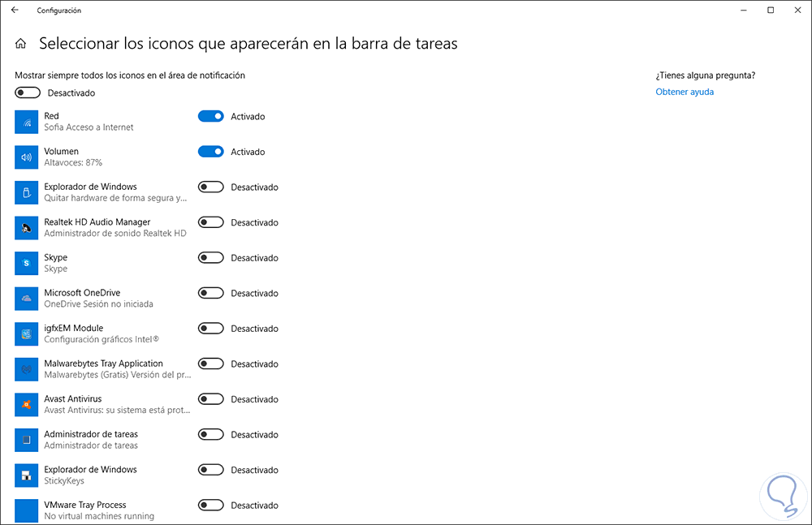The height and width of the screenshot is (525, 812).
Task: Disable the Volumen icon toggle
Action: (210, 152)
